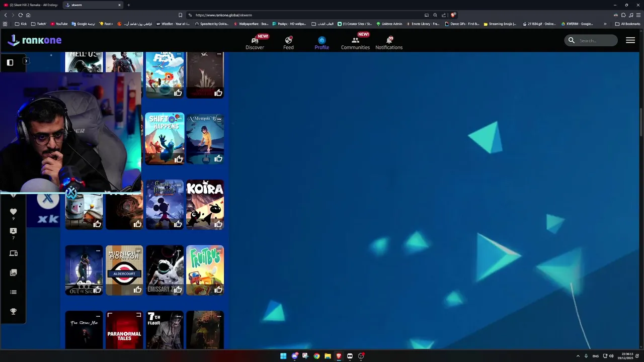Viewport: 644px width, 362px height.
Task: Open Brave Shields lion icon
Action: click(x=453, y=15)
